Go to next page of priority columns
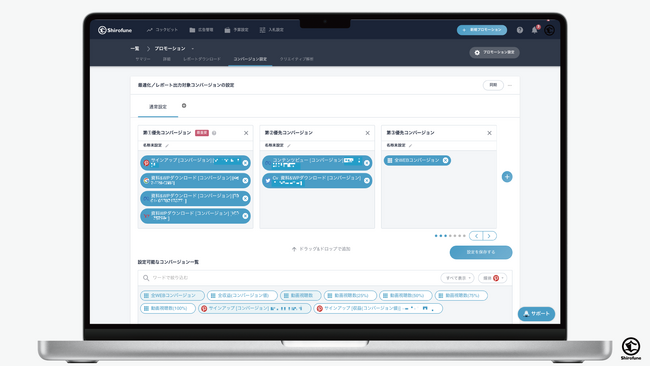650x366 pixels. point(490,236)
